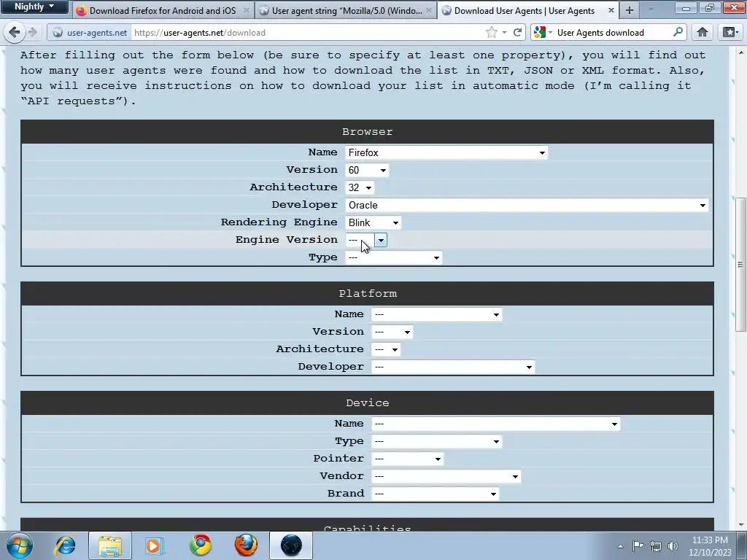747x560 pixels.
Task: Launch Firefox from the taskbar
Action: pos(246,545)
